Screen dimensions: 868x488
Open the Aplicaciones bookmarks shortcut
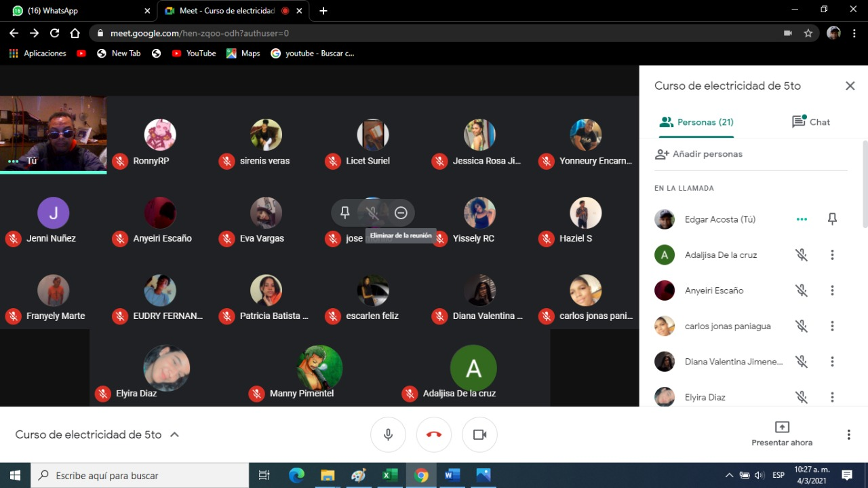pyautogui.click(x=38, y=53)
